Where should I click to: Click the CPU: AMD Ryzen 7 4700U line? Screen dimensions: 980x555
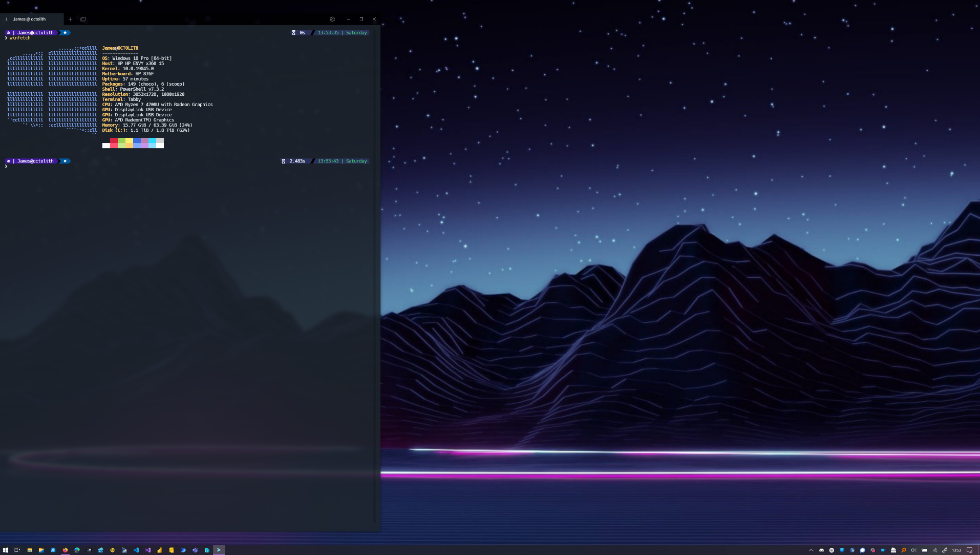157,105
